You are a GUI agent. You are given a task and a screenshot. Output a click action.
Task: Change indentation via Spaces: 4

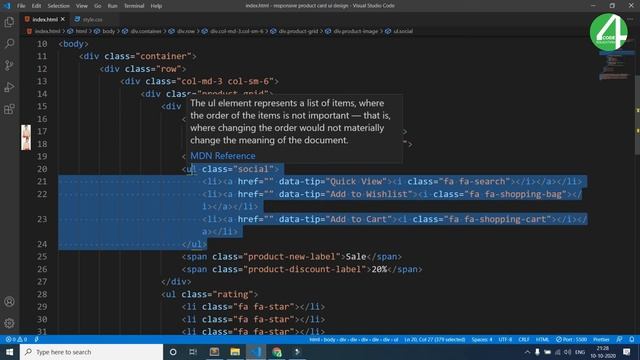[482, 339]
